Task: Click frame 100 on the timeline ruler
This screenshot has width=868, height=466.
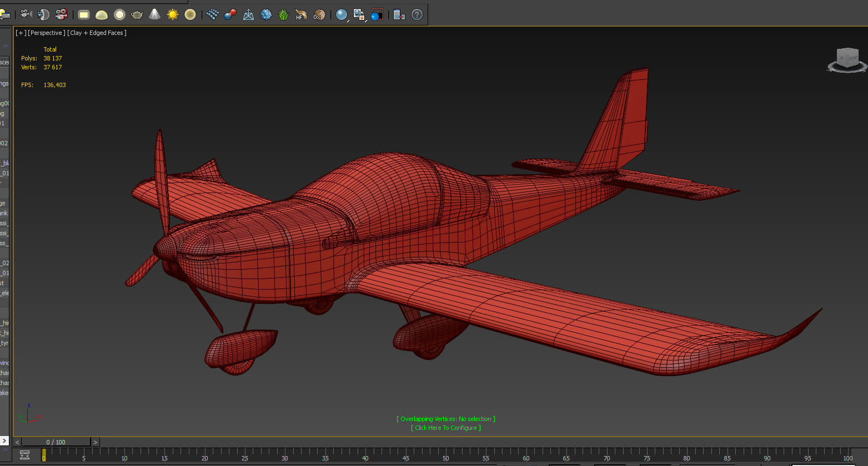Action: [x=847, y=458]
